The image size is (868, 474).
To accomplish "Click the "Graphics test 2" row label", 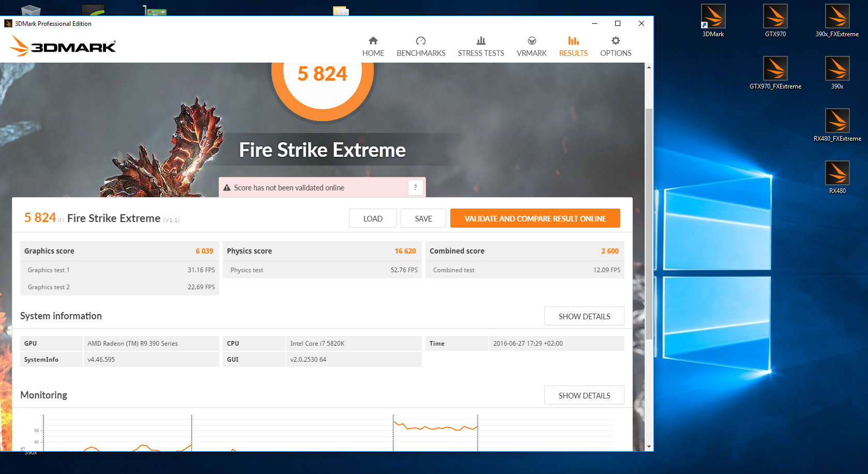I will pos(49,287).
